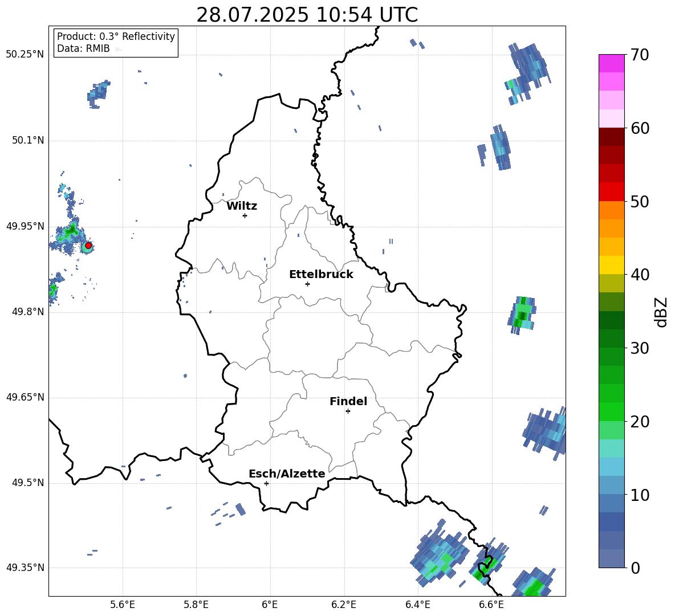Click the 50.1°N latitude label
675x616 pixels.
coord(27,141)
